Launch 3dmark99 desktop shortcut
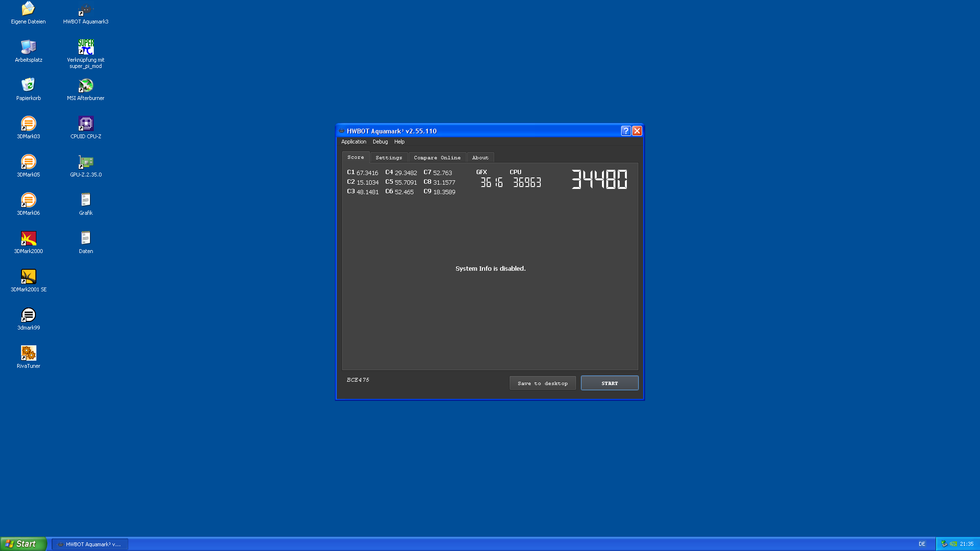This screenshot has height=551, width=980. [28, 319]
